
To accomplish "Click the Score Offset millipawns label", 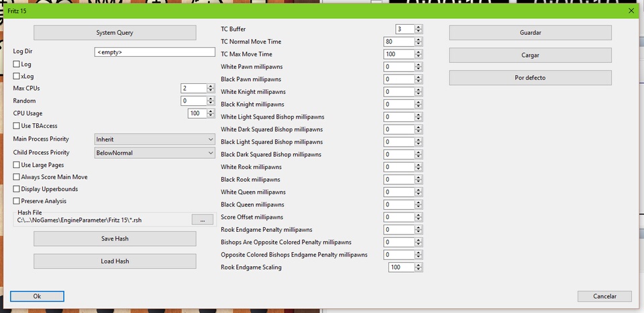I will (x=252, y=217).
